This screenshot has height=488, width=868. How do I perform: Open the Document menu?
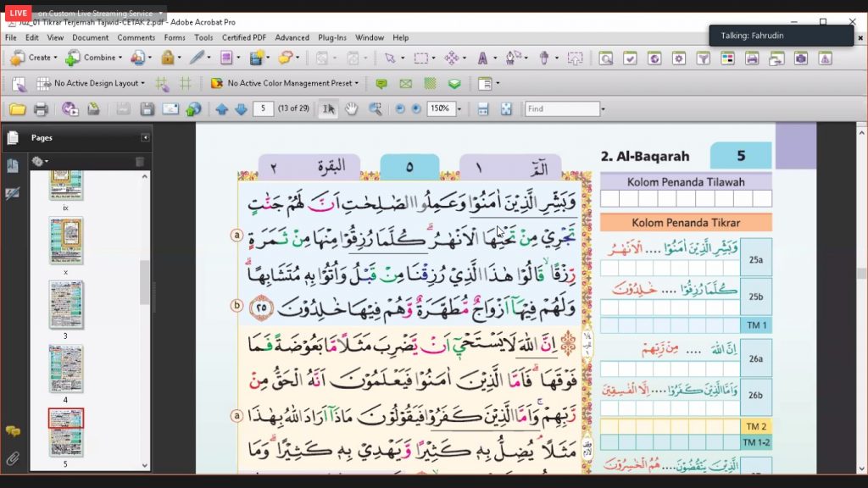click(90, 37)
